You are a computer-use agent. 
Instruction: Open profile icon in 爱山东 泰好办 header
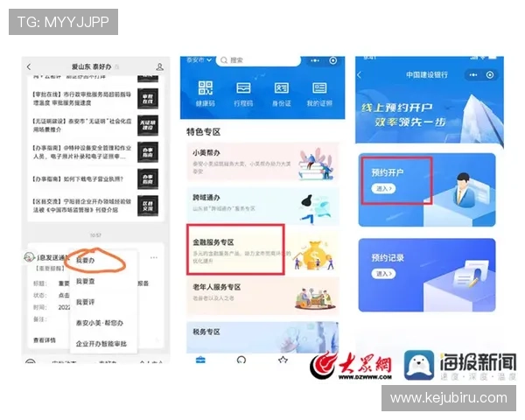[x=160, y=67]
